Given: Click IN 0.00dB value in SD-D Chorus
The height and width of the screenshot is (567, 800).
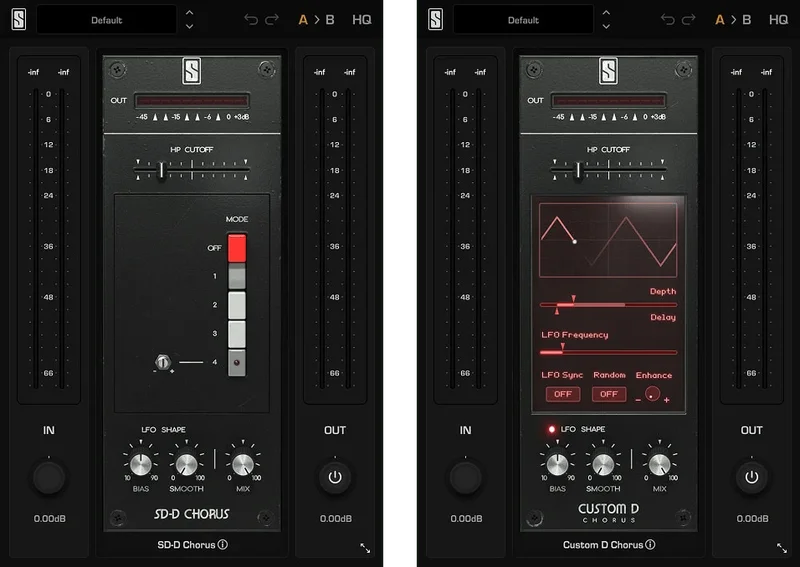Looking at the screenshot, I should tap(49, 519).
